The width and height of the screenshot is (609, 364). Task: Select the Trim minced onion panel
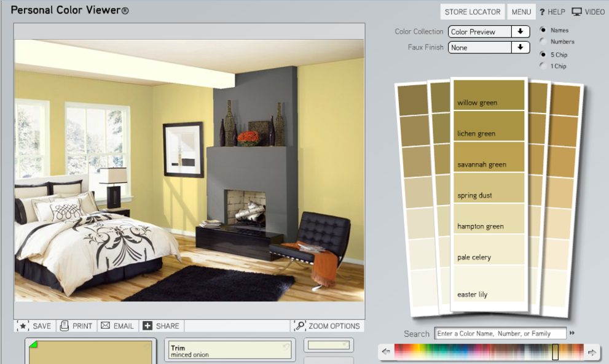(230, 350)
